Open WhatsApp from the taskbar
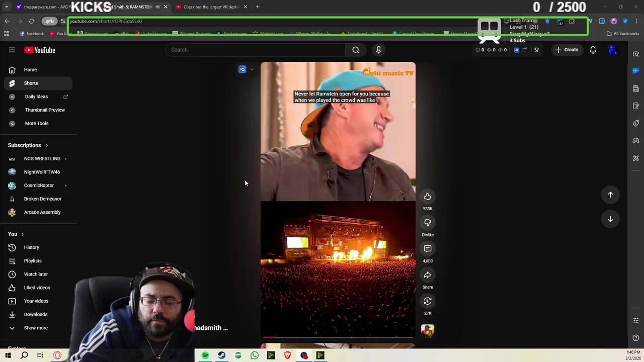 click(x=255, y=355)
